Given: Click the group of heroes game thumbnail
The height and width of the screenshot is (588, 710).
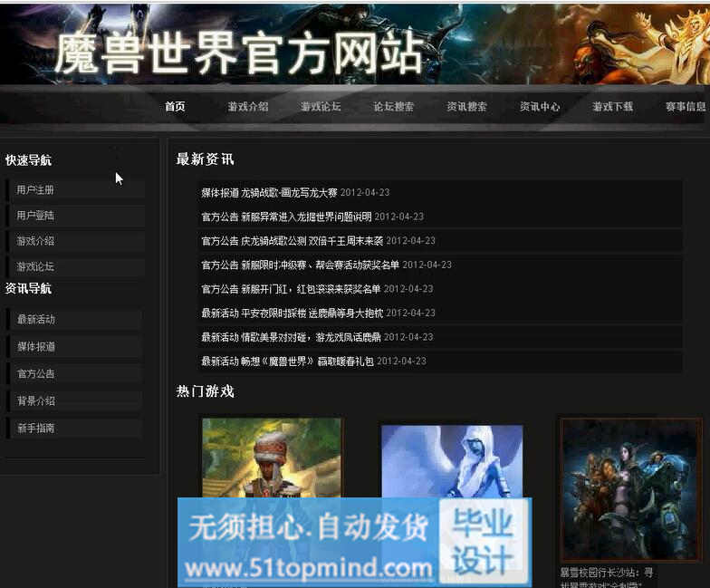Looking at the screenshot, I should (630, 490).
